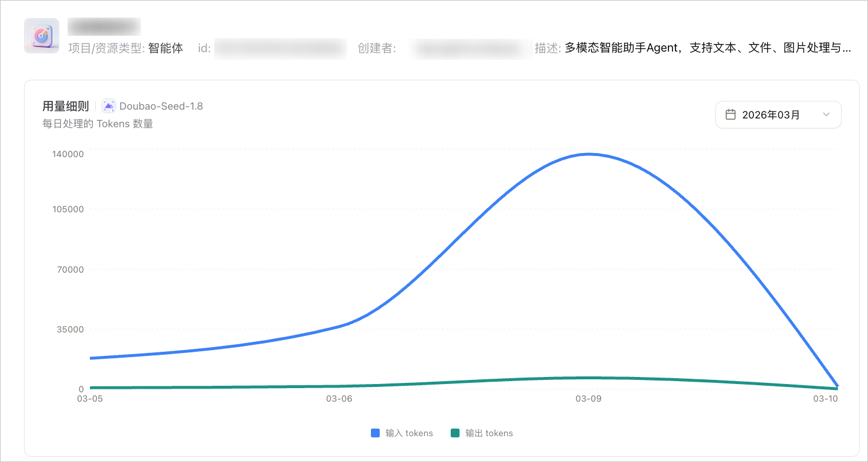Toggle the 输出 tokens legend series
Image resolution: width=868 pixels, height=462 pixels.
(482, 433)
